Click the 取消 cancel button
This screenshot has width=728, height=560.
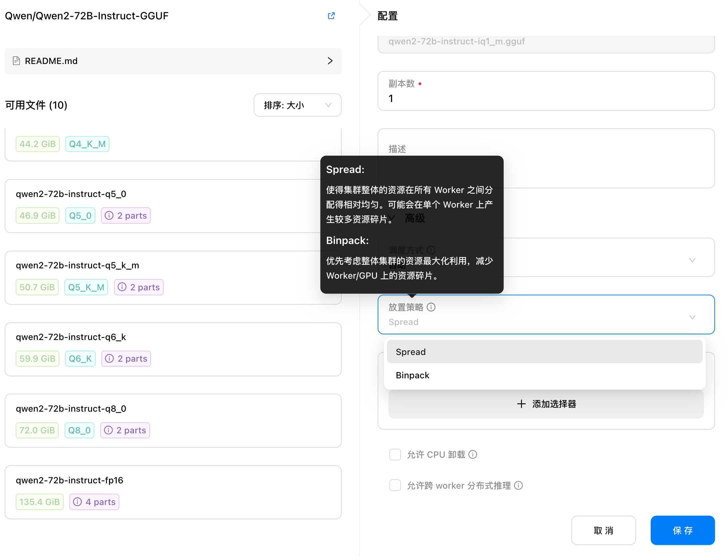click(603, 530)
